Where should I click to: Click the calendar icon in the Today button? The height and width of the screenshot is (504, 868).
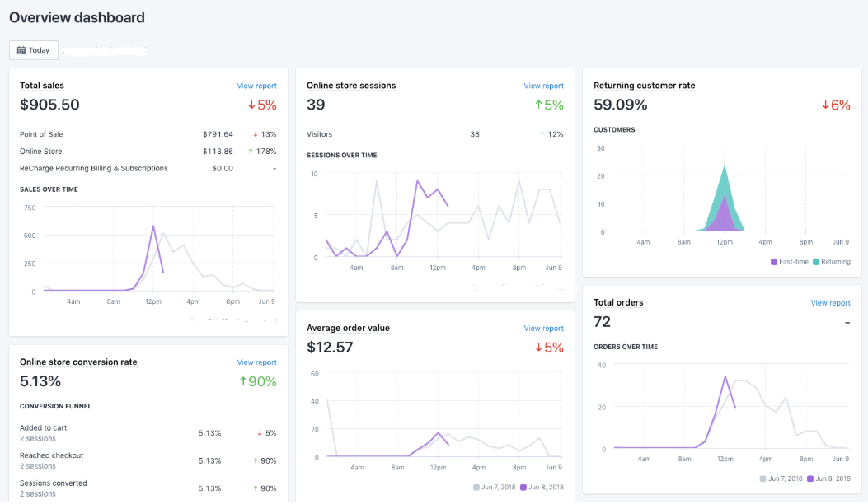click(20, 49)
